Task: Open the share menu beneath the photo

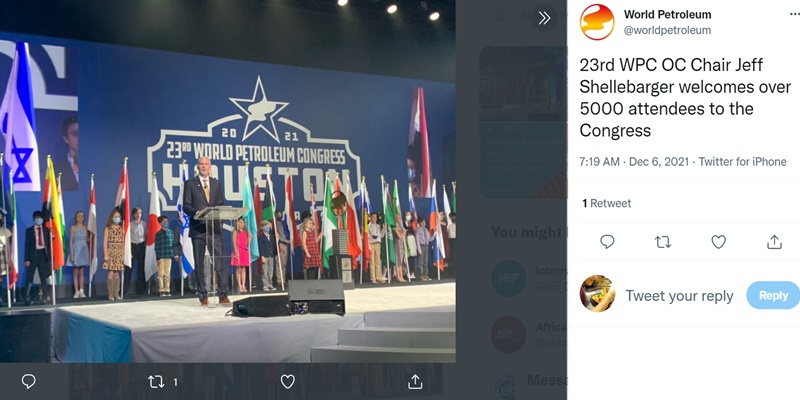Action: point(415,381)
